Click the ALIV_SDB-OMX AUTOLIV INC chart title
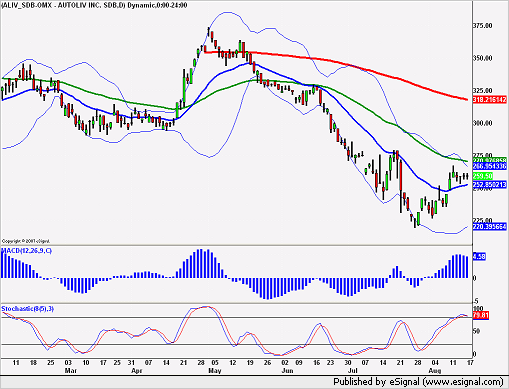This screenshot has height=389, width=509. pyautogui.click(x=94, y=5)
